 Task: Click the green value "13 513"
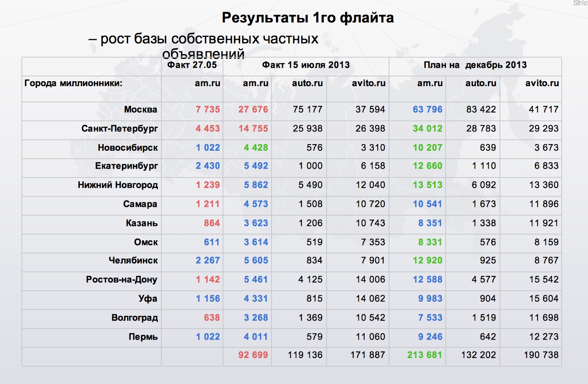[428, 185]
